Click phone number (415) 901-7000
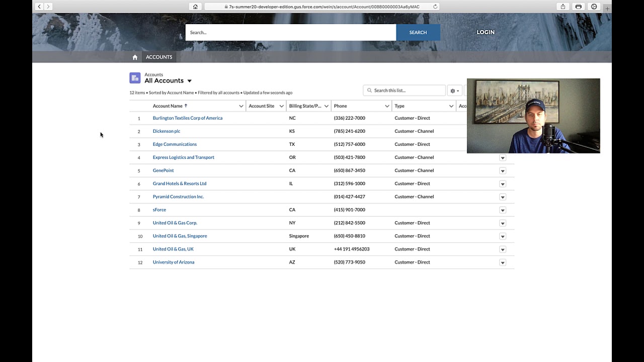Viewport: 644px width, 362px height. 350,210
